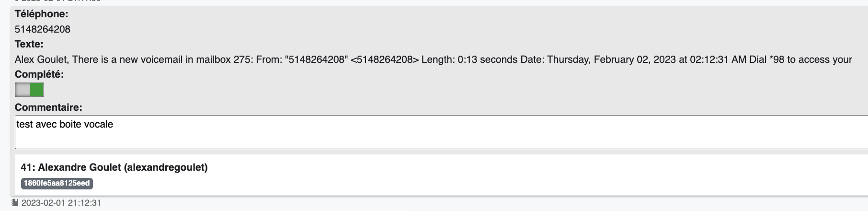The image size is (868, 211).
Task: Click the green side of the Complété switch
Action: click(x=36, y=90)
